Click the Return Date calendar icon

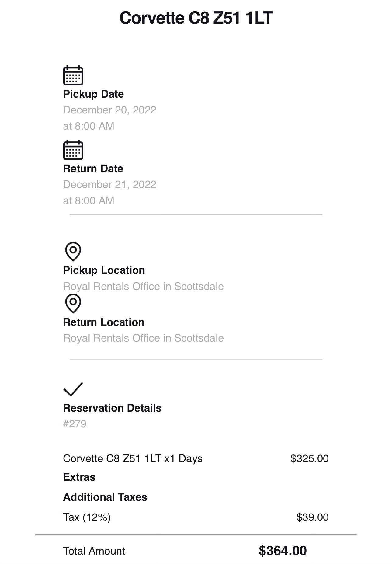(73, 150)
